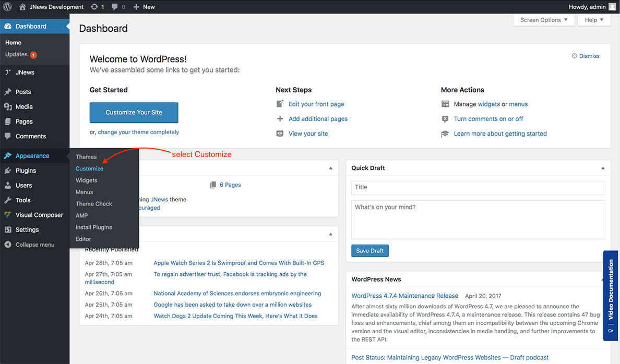Open the Video Documentation side tab
The image size is (620, 364).
[611, 295]
